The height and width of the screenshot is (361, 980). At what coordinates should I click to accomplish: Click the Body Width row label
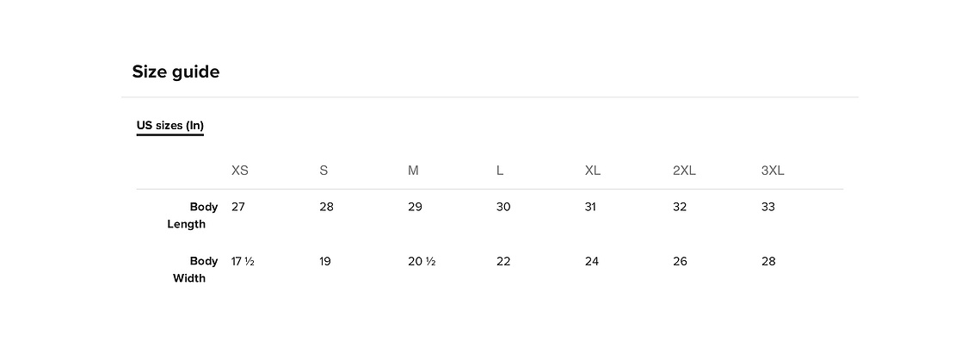pos(195,270)
